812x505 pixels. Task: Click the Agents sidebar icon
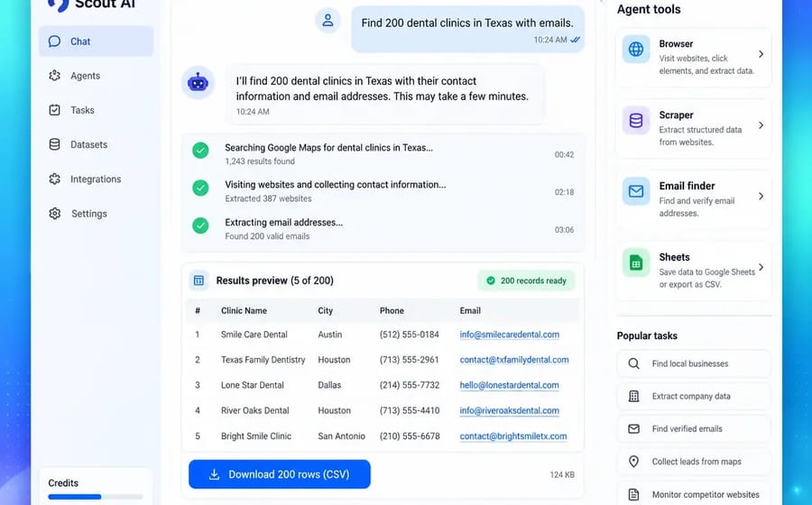click(x=54, y=76)
